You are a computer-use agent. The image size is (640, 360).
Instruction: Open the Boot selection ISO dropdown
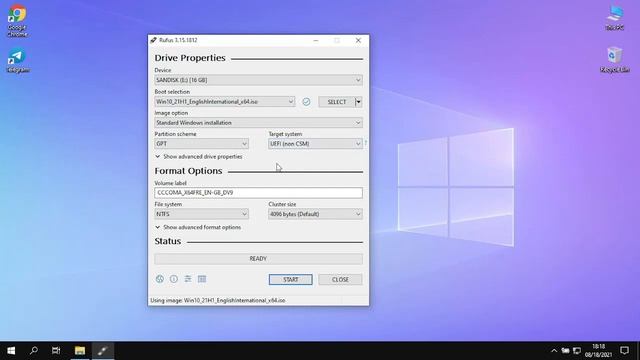224,102
